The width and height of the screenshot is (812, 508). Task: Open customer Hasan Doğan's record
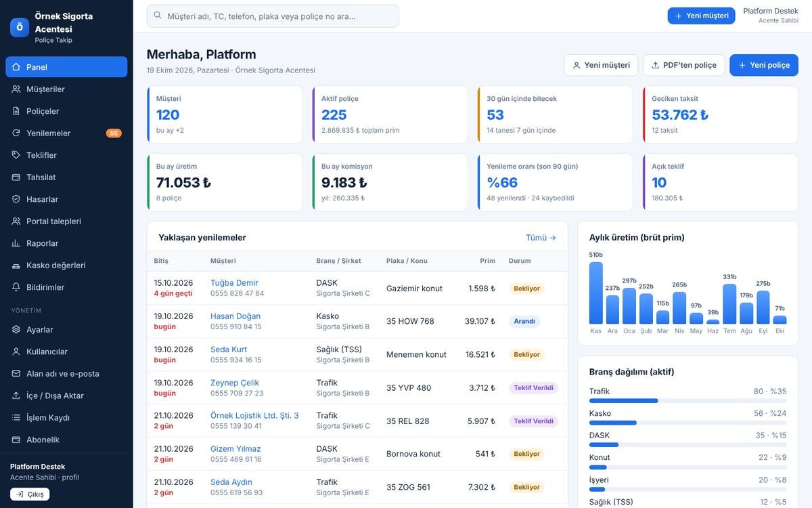tap(235, 316)
